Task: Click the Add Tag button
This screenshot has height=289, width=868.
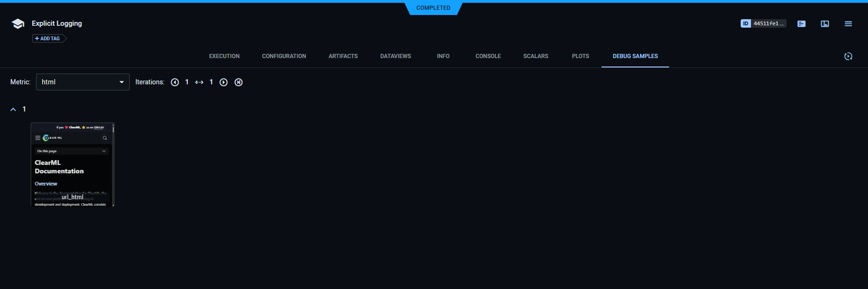Action: click(49, 38)
